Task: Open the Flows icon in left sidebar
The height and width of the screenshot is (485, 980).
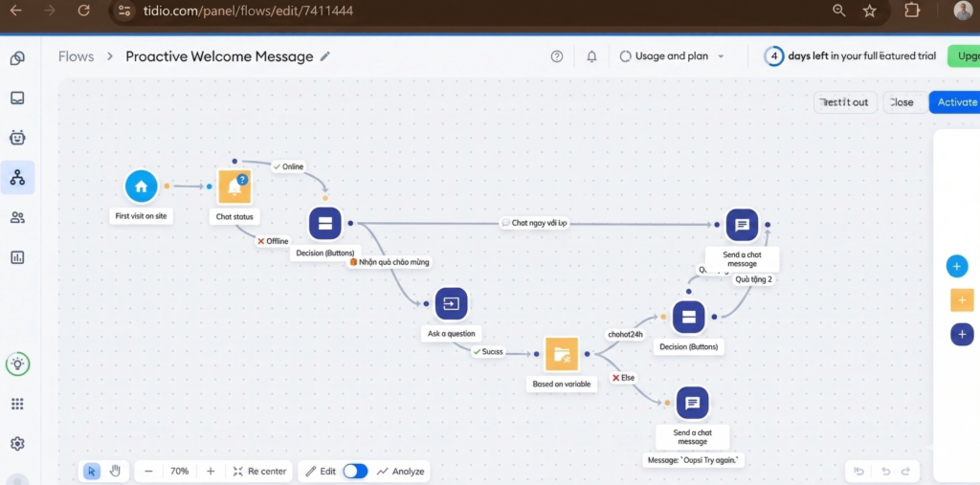Action: [17, 177]
